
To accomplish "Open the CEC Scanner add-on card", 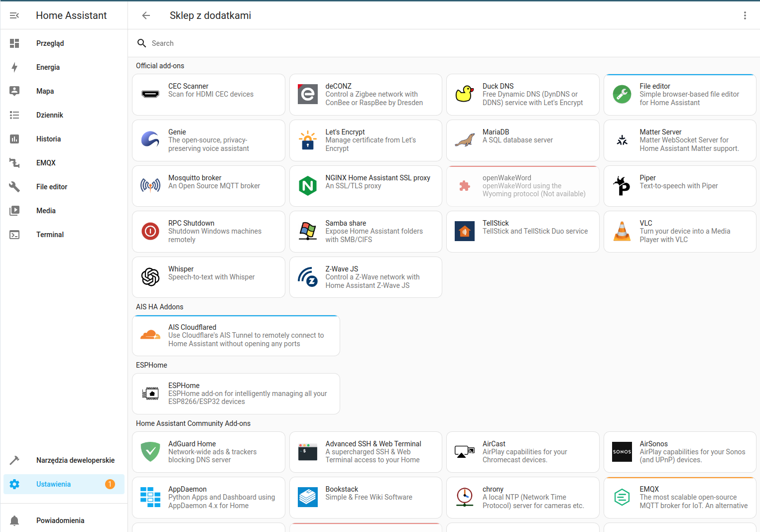I will pos(209,95).
